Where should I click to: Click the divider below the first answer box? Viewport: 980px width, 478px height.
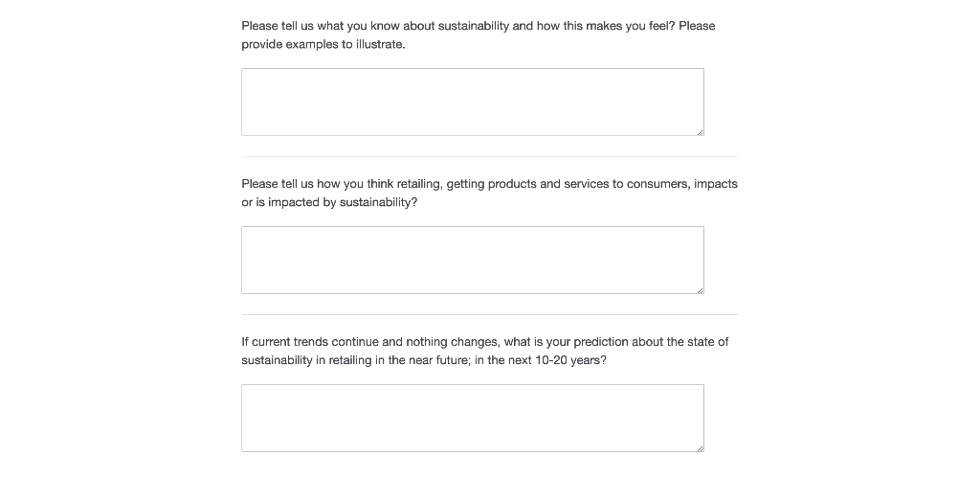(x=489, y=156)
